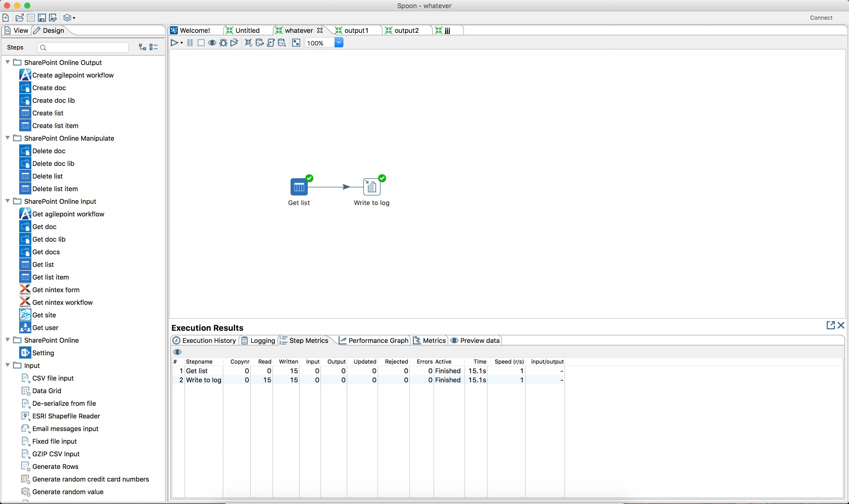Explore database icon in canvas toolbar

coord(282,43)
